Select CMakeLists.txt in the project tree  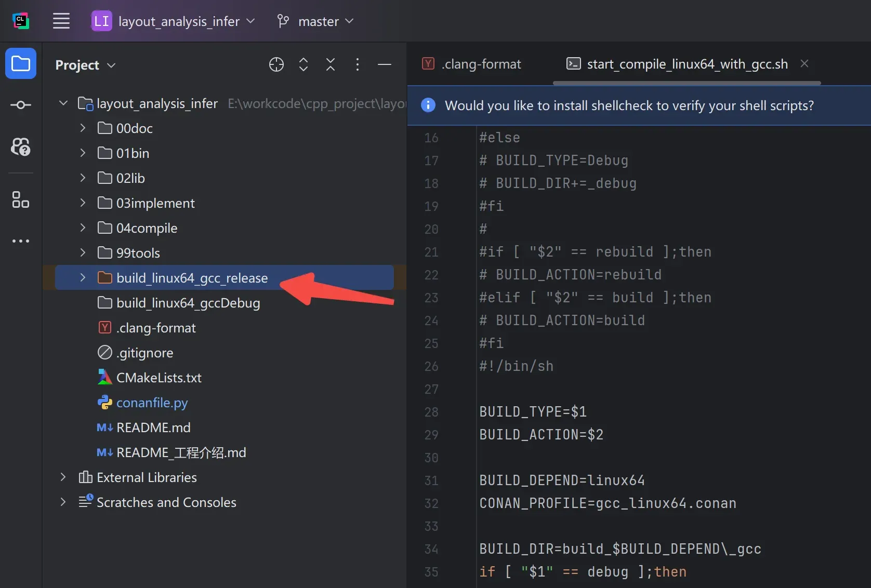tap(159, 378)
